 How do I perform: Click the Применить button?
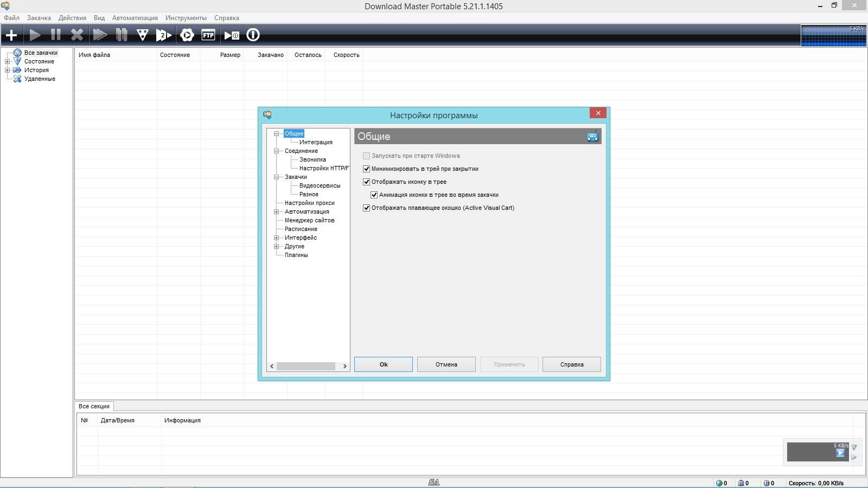point(509,364)
